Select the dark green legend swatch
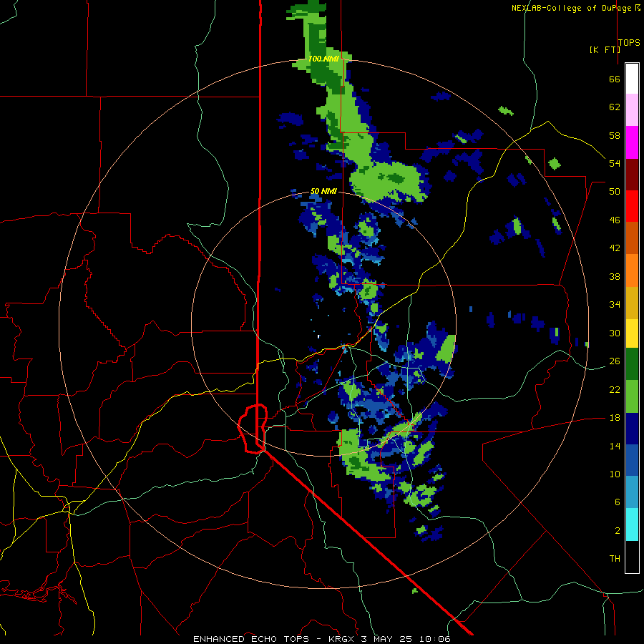 pyautogui.click(x=632, y=364)
